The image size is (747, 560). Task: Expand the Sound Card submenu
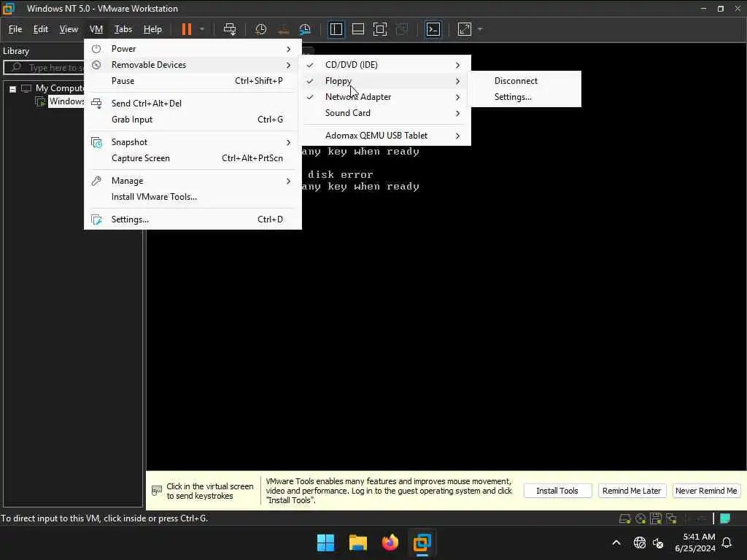[385, 113]
